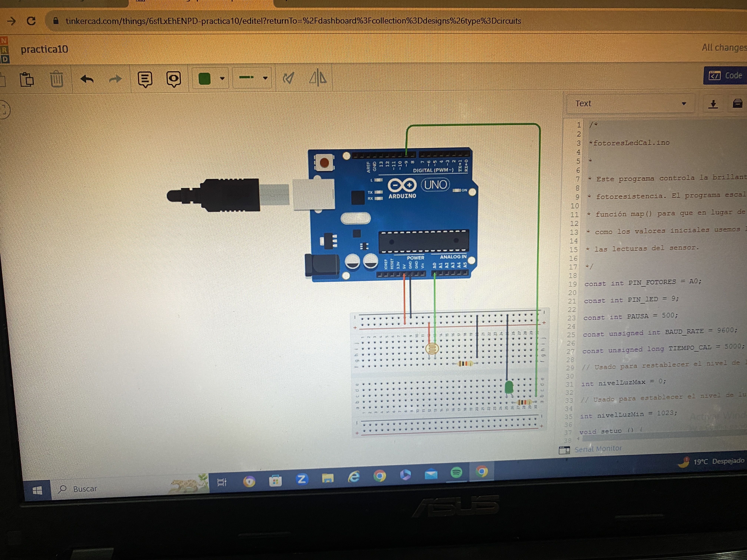Image resolution: width=747 pixels, height=560 pixels.
Task: Open the Notes tool icon
Action: coord(145,79)
